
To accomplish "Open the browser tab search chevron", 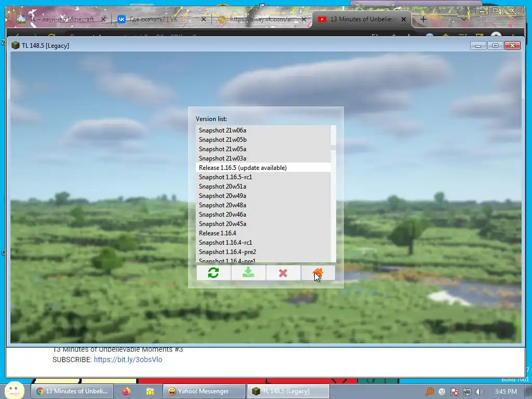I will coord(463,19).
